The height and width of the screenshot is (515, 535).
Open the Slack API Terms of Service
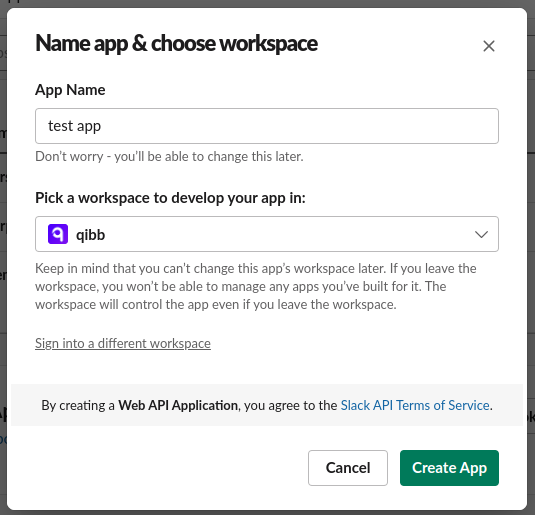click(x=415, y=405)
